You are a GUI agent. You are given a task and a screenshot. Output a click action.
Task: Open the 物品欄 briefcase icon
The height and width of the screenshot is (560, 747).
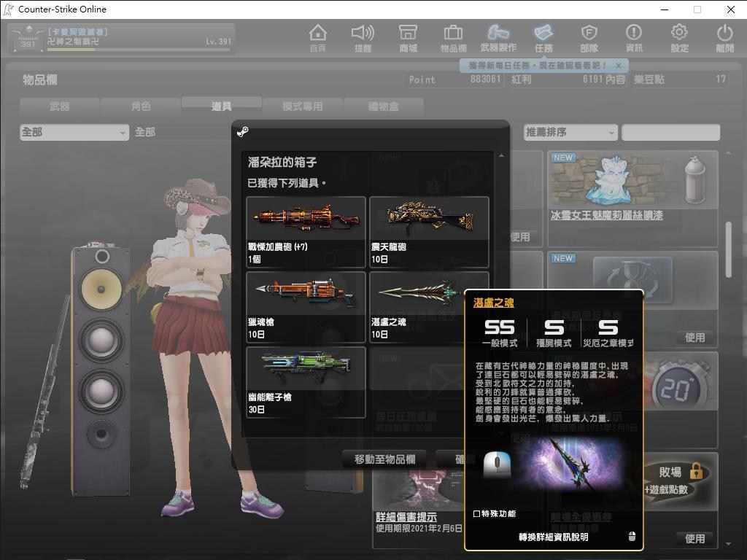[453, 38]
